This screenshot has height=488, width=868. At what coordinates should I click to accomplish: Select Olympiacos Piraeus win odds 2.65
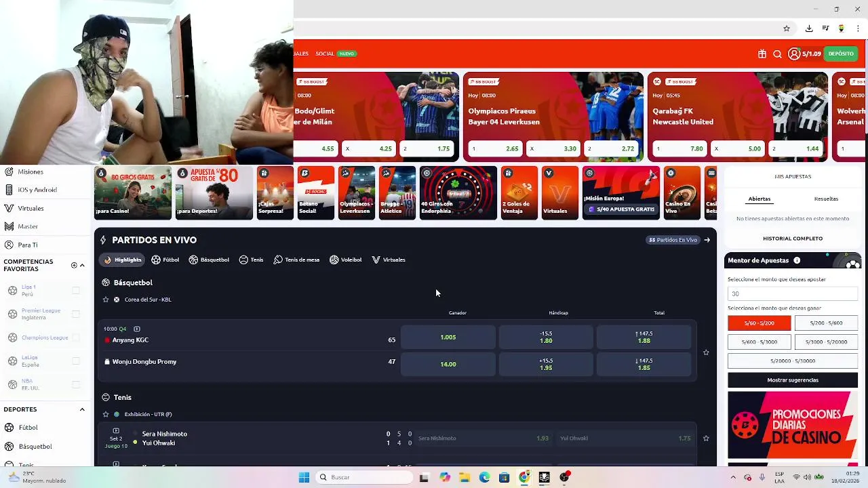pyautogui.click(x=494, y=148)
